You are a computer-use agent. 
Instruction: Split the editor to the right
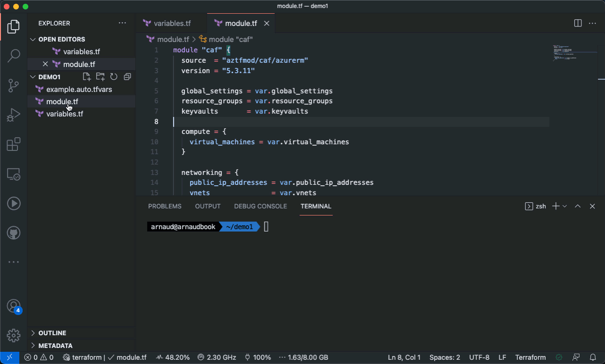(578, 23)
